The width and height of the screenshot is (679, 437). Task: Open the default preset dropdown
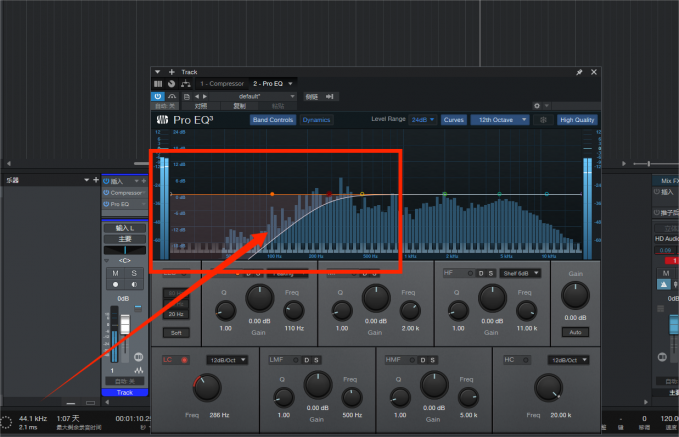(253, 96)
